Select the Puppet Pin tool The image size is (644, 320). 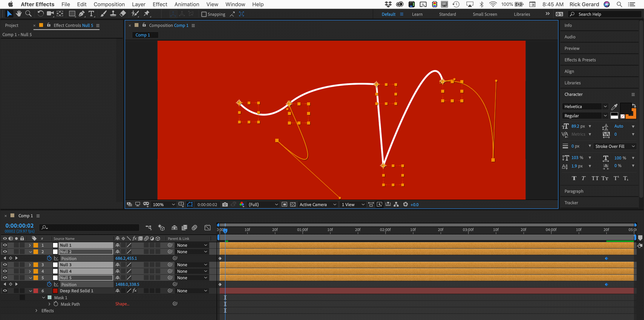coord(147,14)
